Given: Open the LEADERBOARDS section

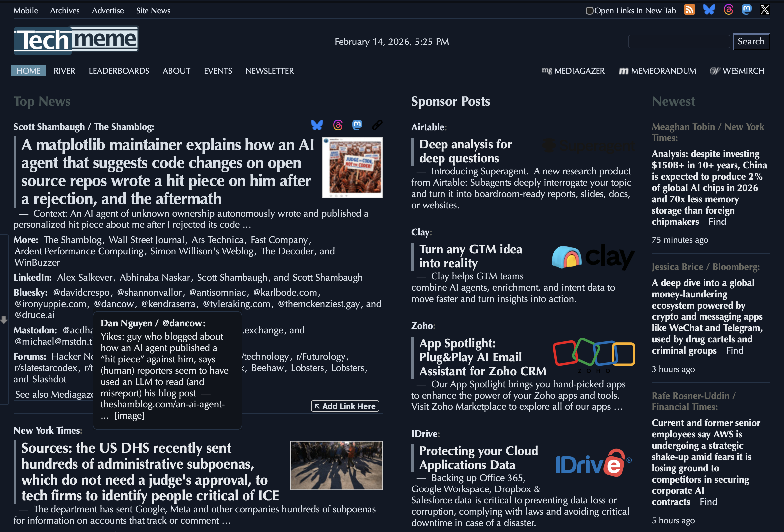Looking at the screenshot, I should coord(119,71).
